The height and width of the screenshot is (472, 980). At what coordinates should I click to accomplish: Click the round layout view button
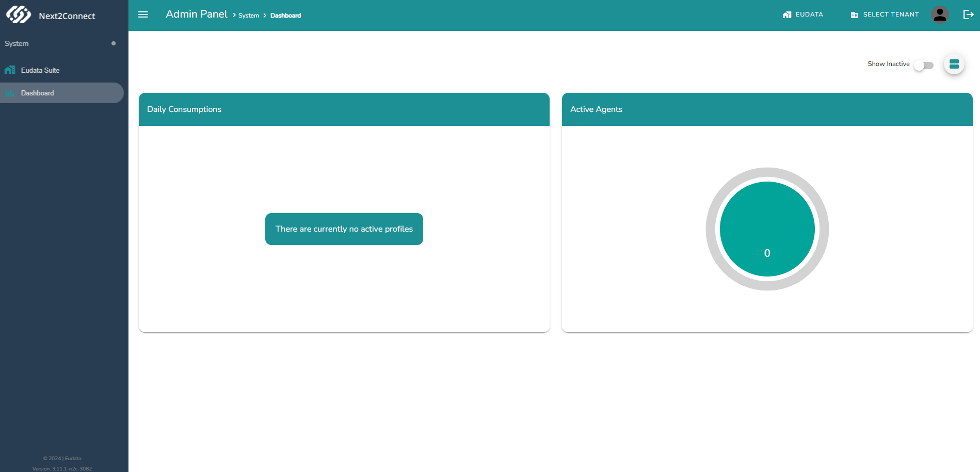tap(954, 64)
